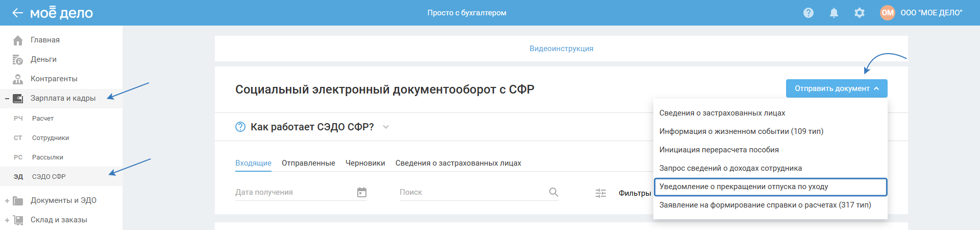The height and width of the screenshot is (230, 980).
Task: Select Сведения о застрахованных лицах menu item
Action: (x=770, y=113)
